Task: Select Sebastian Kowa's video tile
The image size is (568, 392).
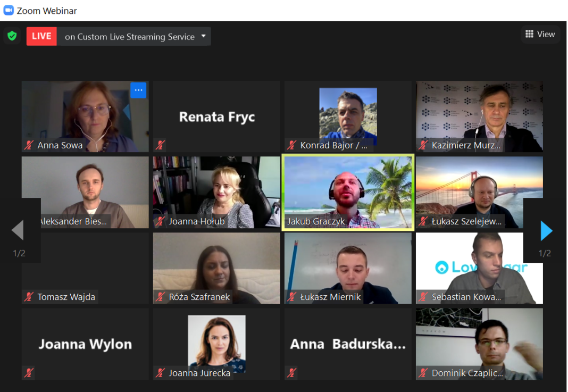Action: point(479,268)
